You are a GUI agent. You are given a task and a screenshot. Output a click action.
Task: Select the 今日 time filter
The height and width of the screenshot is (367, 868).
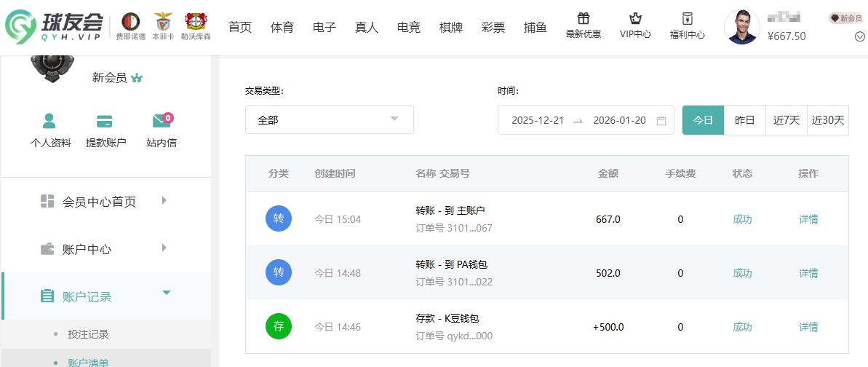703,120
